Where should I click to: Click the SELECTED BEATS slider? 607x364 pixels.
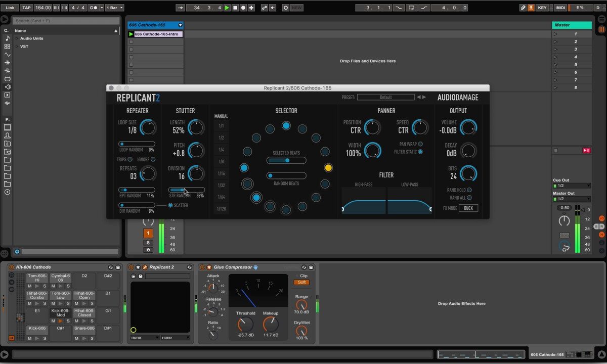coord(286,160)
